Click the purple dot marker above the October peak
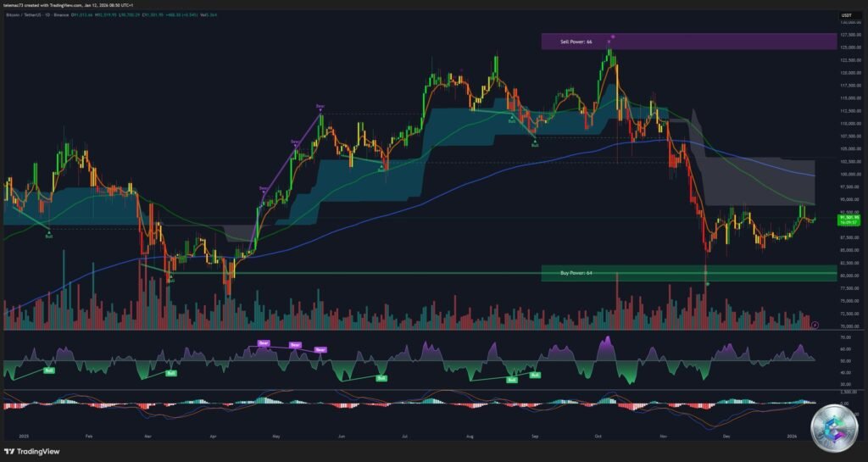The image size is (868, 462). click(x=612, y=37)
